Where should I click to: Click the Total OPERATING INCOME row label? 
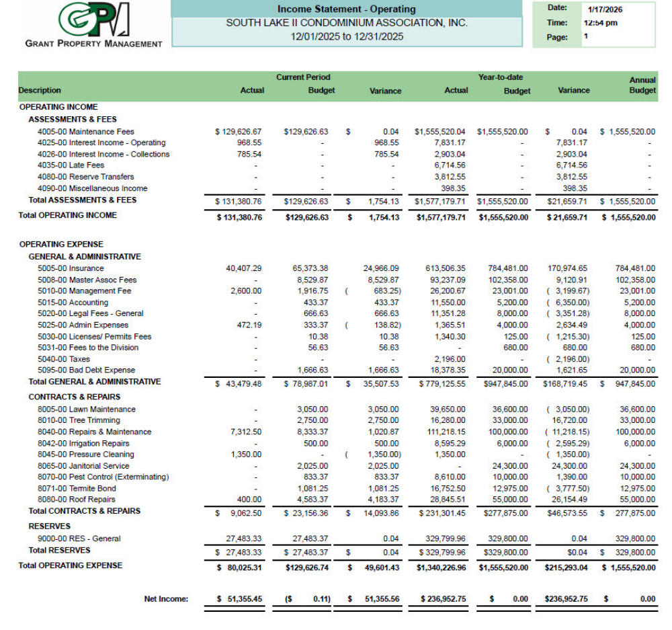67,215
